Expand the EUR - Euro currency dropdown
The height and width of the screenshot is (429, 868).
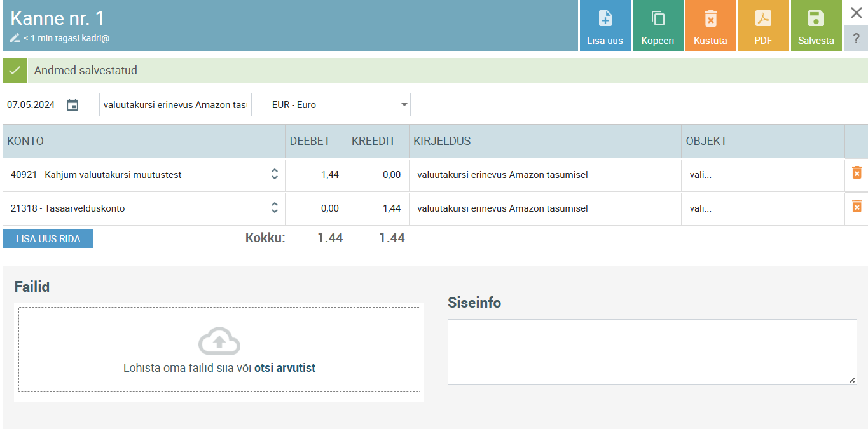point(404,105)
